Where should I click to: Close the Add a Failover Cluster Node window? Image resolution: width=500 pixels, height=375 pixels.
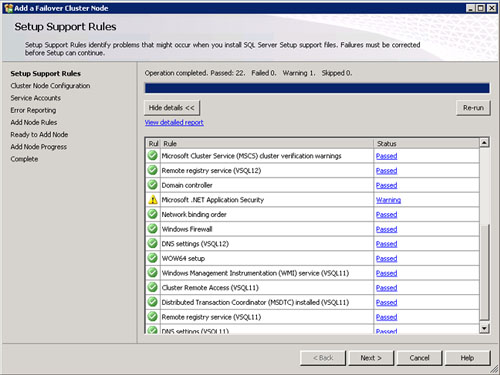[492, 8]
